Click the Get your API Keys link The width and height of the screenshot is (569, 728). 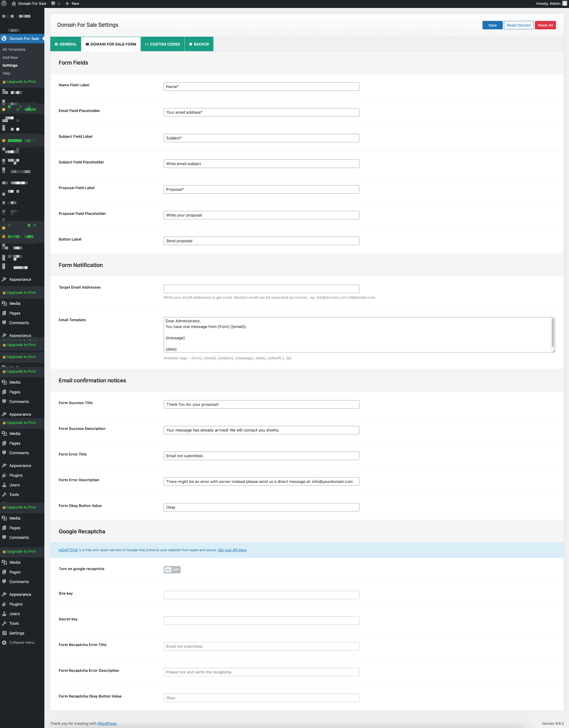click(231, 549)
